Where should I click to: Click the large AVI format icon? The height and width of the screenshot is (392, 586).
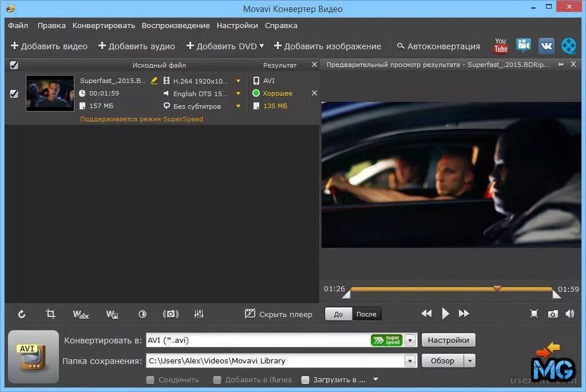pyautogui.click(x=33, y=357)
